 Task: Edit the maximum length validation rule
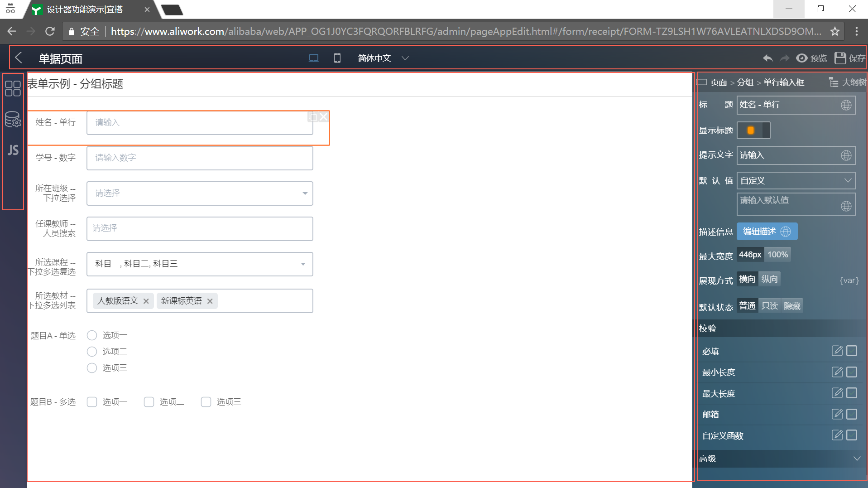click(x=837, y=393)
